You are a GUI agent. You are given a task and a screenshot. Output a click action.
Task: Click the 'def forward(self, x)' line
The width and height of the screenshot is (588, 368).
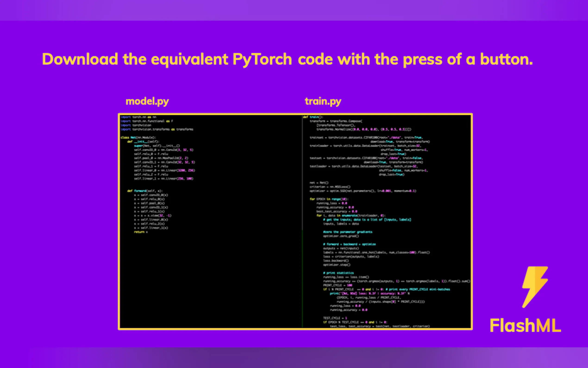[145, 191]
